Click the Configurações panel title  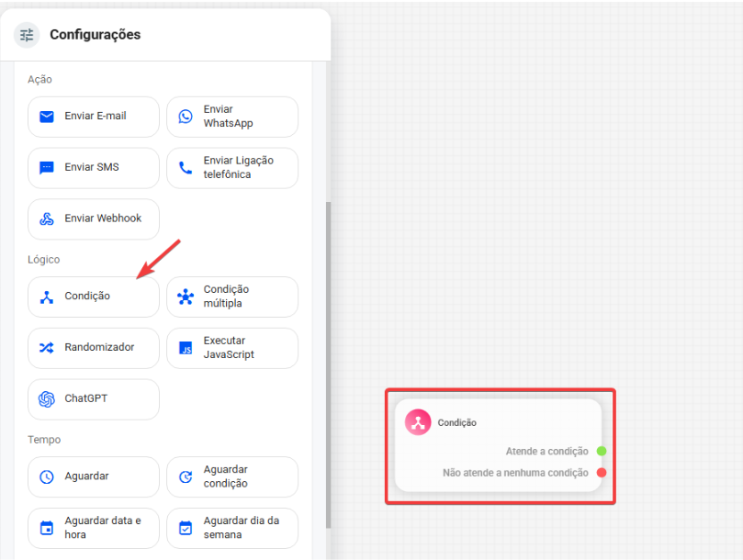tap(96, 35)
